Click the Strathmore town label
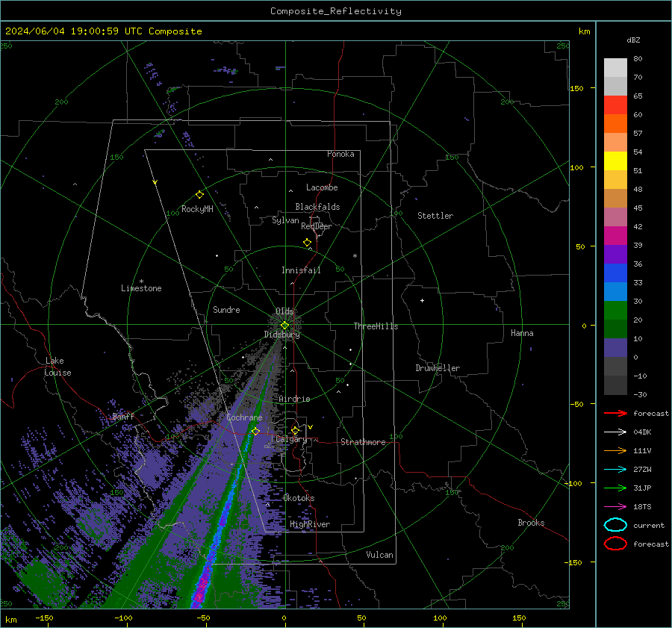 click(363, 442)
